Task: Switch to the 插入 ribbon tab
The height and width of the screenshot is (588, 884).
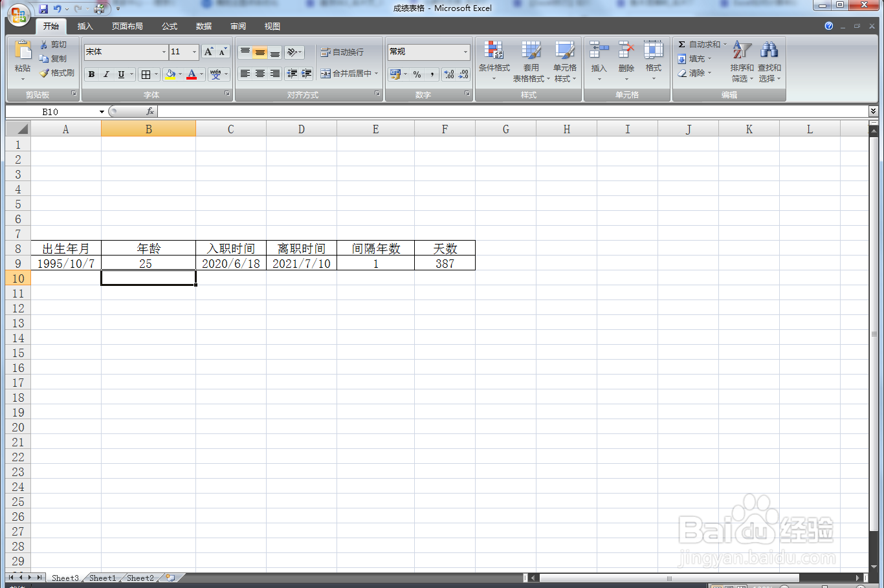Action: coord(85,27)
